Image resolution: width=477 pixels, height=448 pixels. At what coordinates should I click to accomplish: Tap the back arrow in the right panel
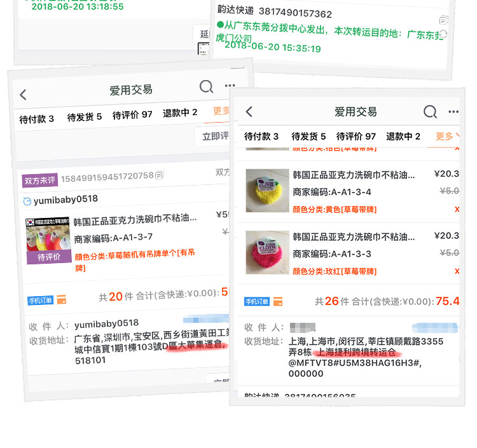[x=249, y=112]
